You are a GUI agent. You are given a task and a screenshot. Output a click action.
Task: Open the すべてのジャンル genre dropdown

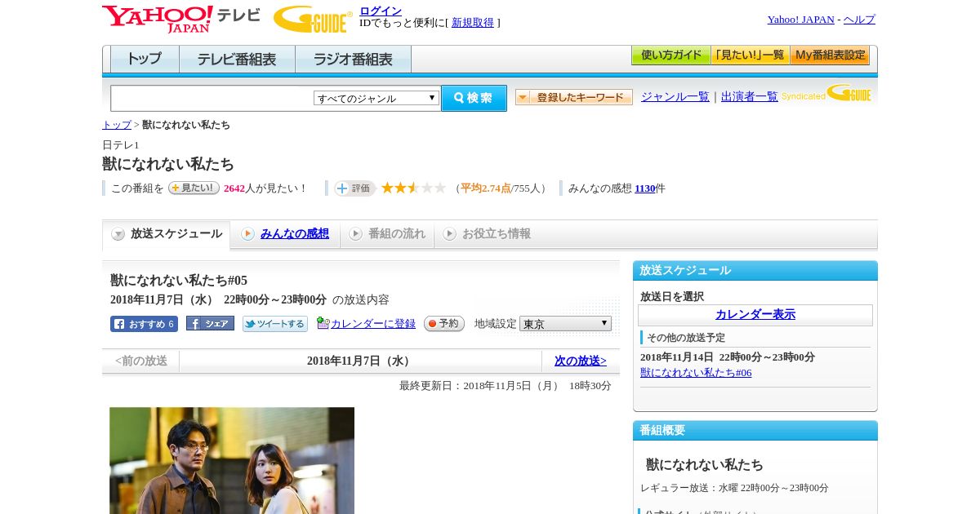coord(376,98)
